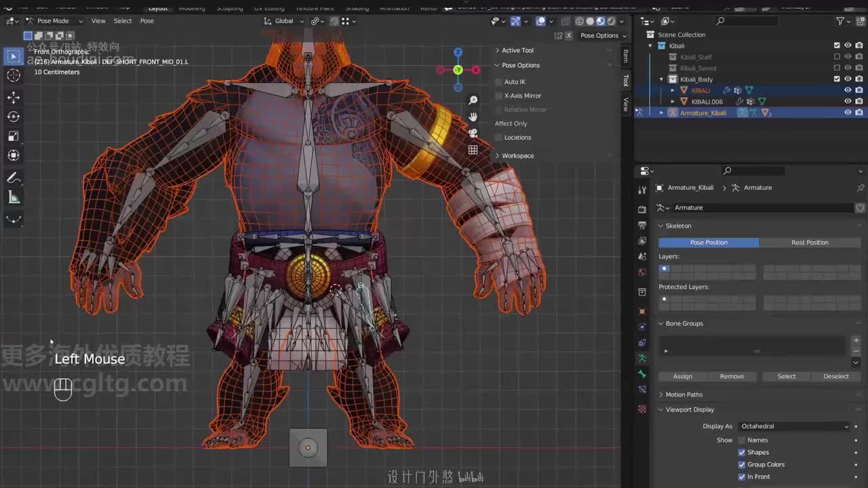Open the Pose menu in header

coord(146,21)
